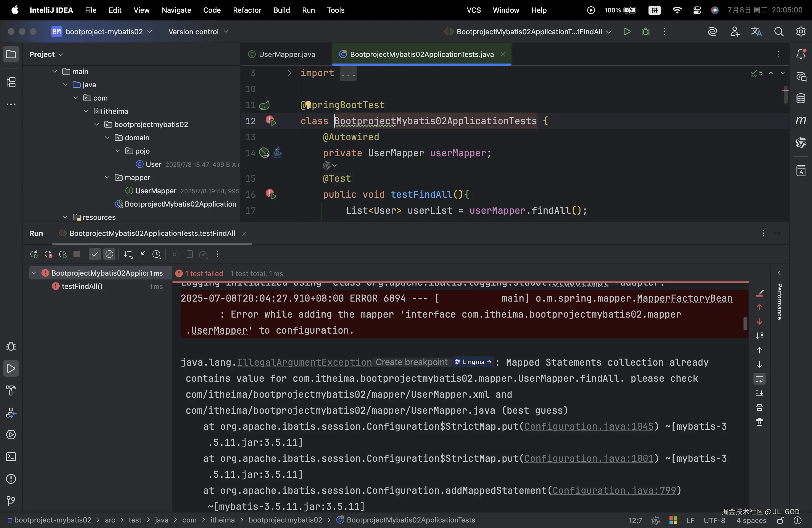Viewport: 812px width, 528px height.
Task: Rerun the test with the rerun icon
Action: pos(34,254)
